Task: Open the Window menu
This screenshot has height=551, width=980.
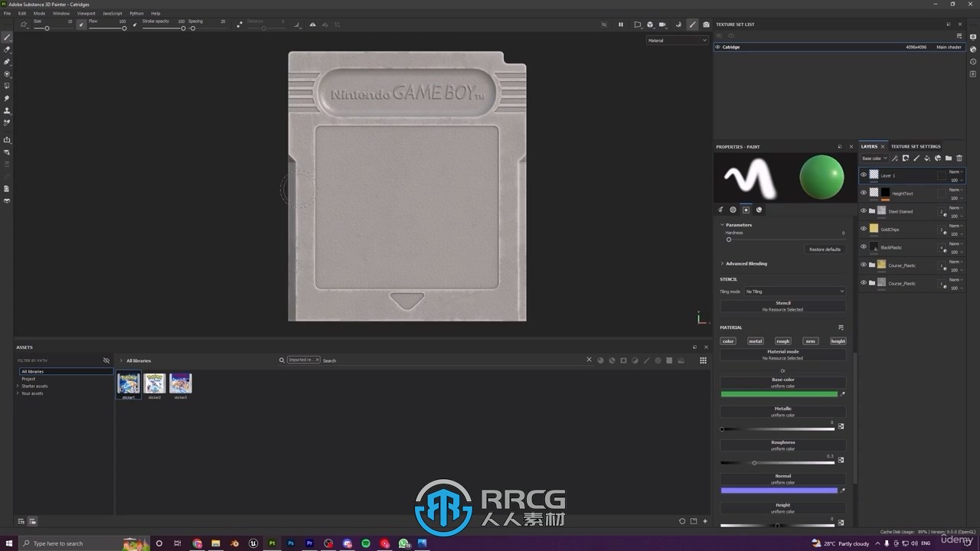Action: click(61, 13)
